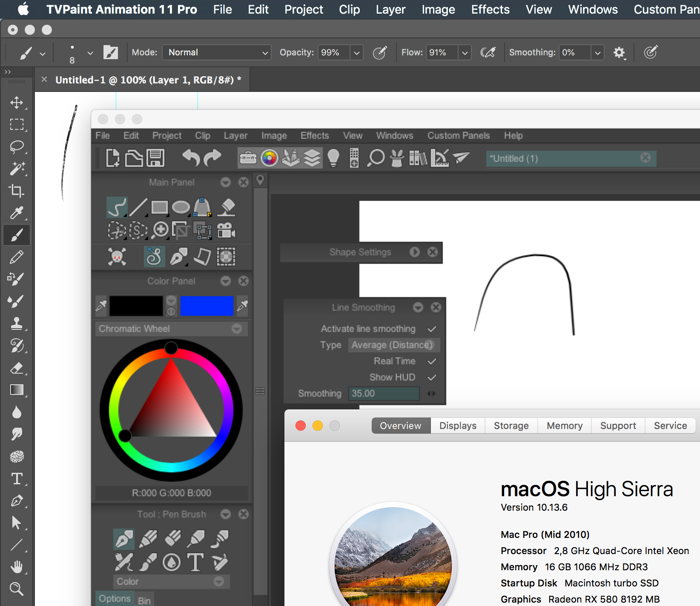The height and width of the screenshot is (606, 700).
Task: Click the black primary color swatch
Action: (x=136, y=306)
